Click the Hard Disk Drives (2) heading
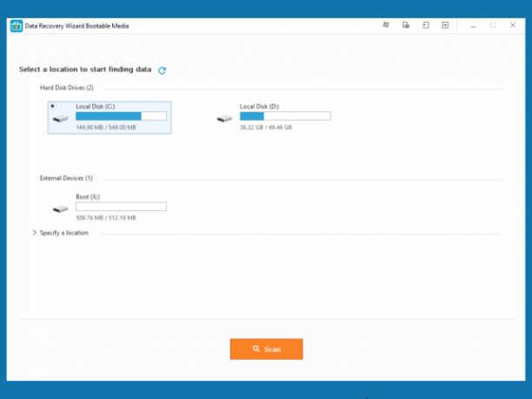This screenshot has width=532, height=399. (x=66, y=88)
